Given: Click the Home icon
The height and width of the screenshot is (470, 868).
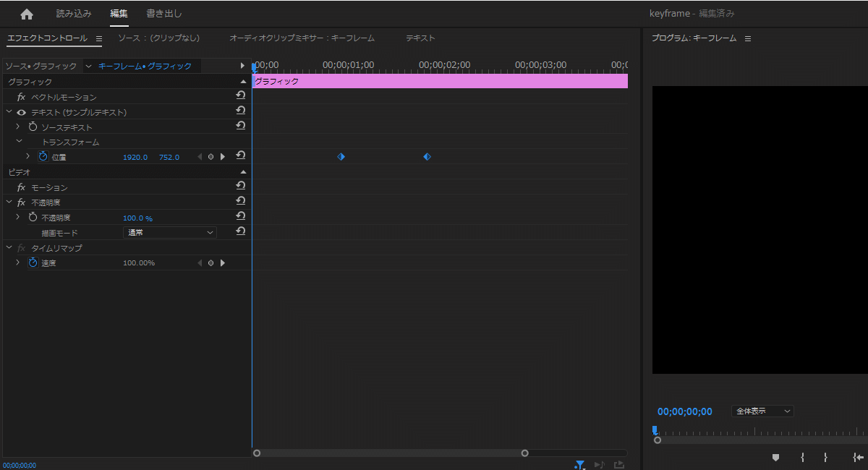Looking at the screenshot, I should point(27,14).
